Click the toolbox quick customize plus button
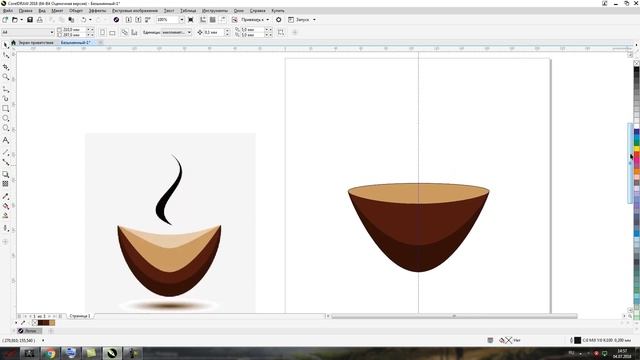 pos(5,242)
